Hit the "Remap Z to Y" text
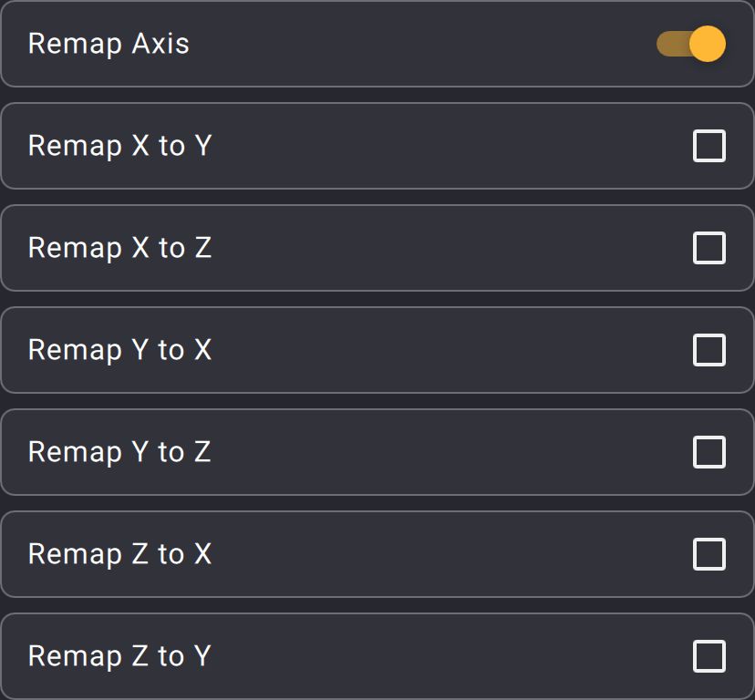Screen dimensions: 755x700 [119, 656]
